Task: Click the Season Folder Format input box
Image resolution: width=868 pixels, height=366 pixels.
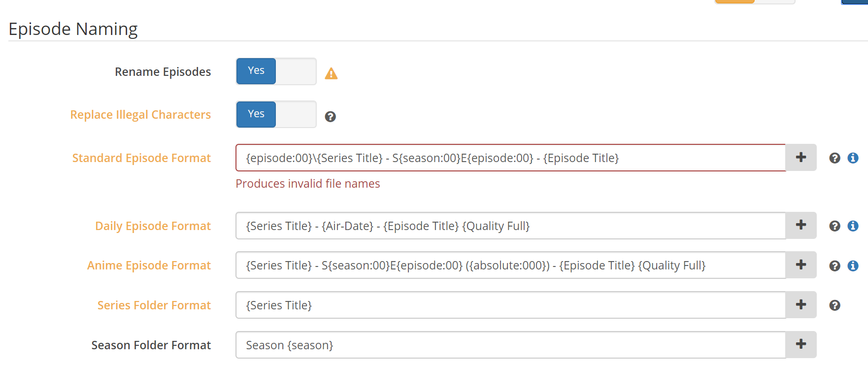Action: pos(510,345)
